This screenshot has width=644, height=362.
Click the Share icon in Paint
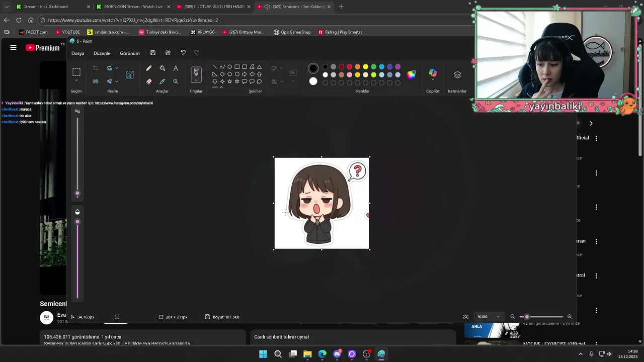(168, 53)
